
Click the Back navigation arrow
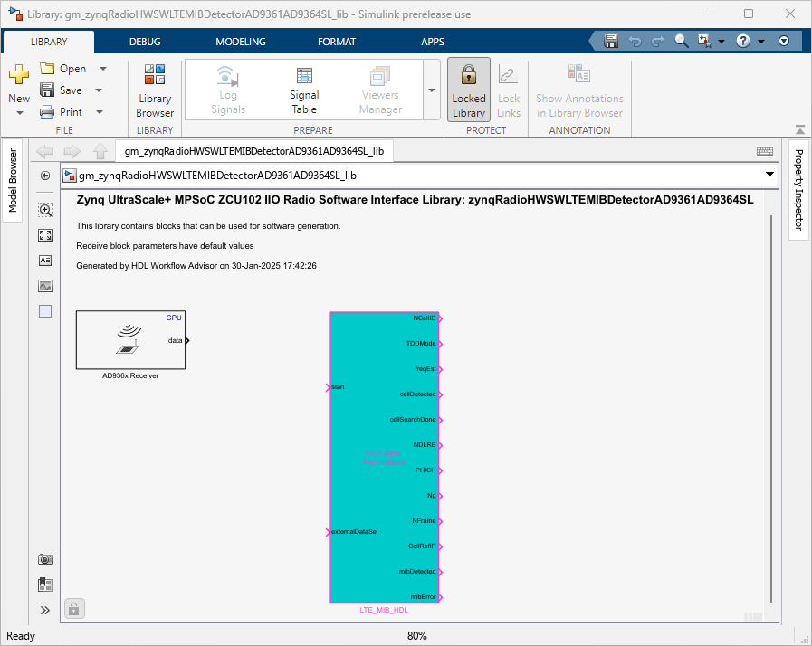pos(45,151)
